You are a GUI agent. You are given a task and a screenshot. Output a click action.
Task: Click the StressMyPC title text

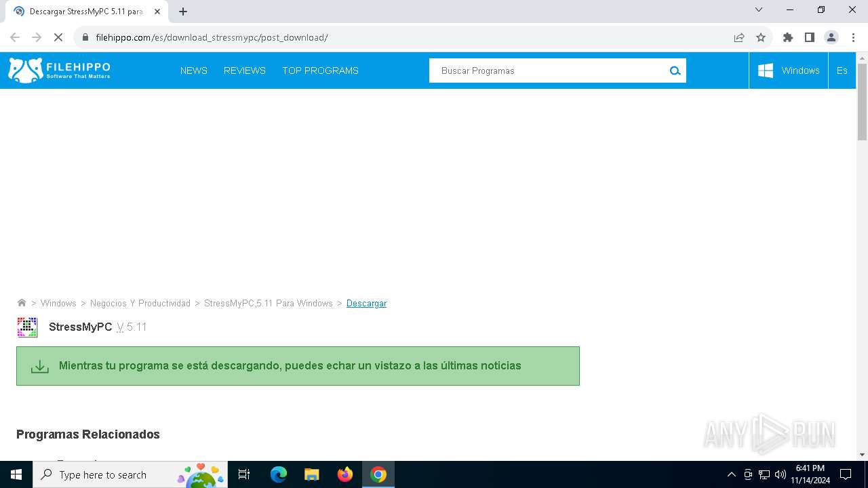click(x=81, y=327)
